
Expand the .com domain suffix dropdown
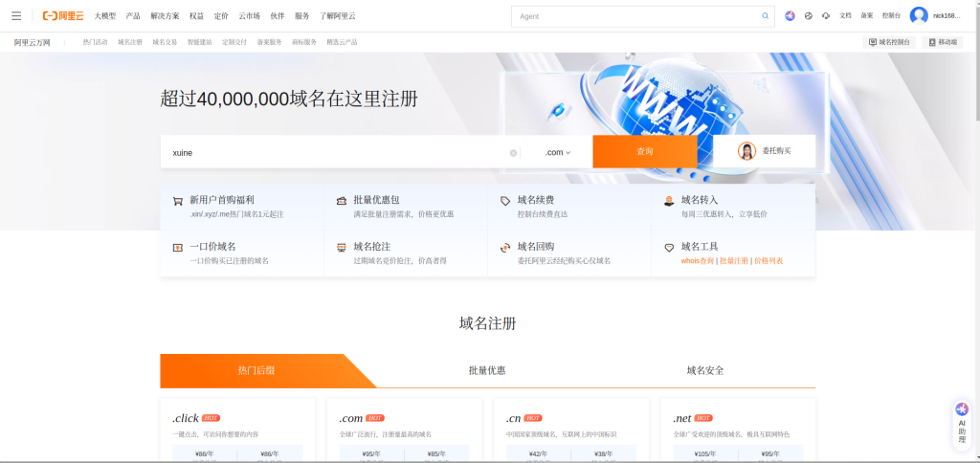(557, 152)
